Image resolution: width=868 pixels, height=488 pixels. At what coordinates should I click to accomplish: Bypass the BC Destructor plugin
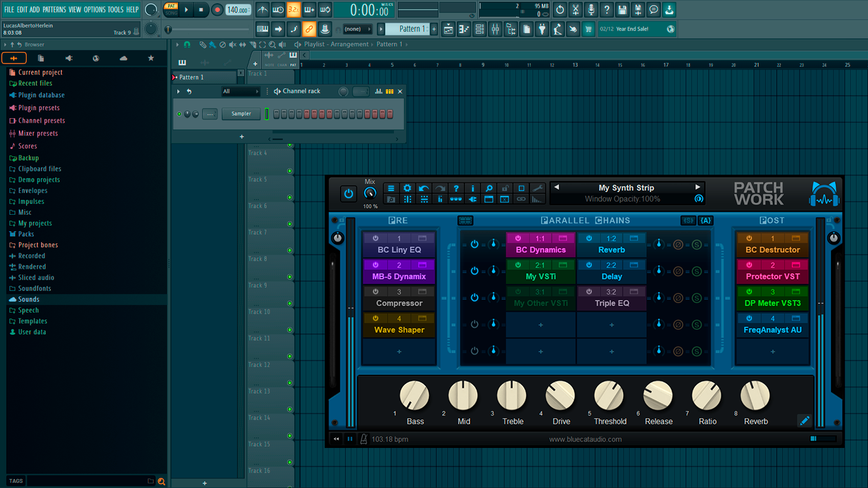click(x=749, y=238)
